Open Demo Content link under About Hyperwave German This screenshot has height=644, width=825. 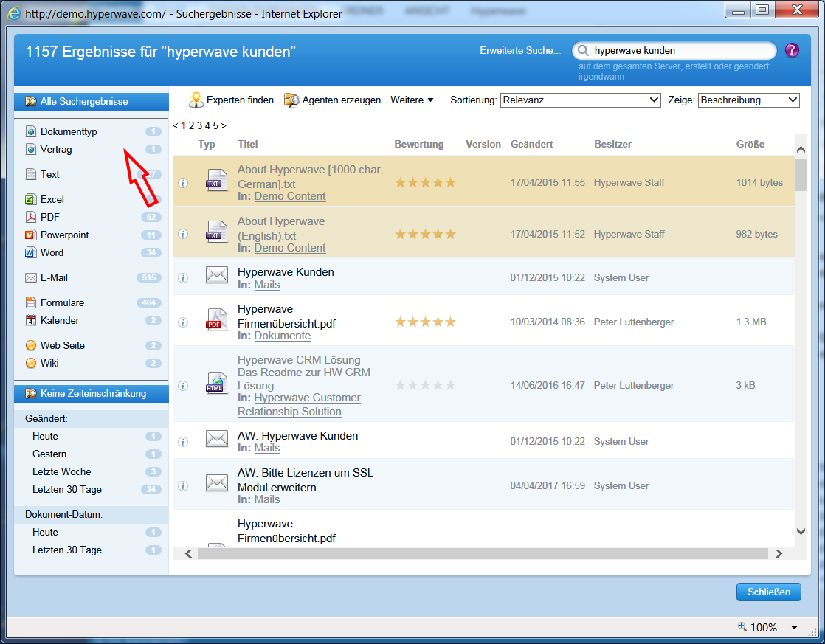[290, 196]
